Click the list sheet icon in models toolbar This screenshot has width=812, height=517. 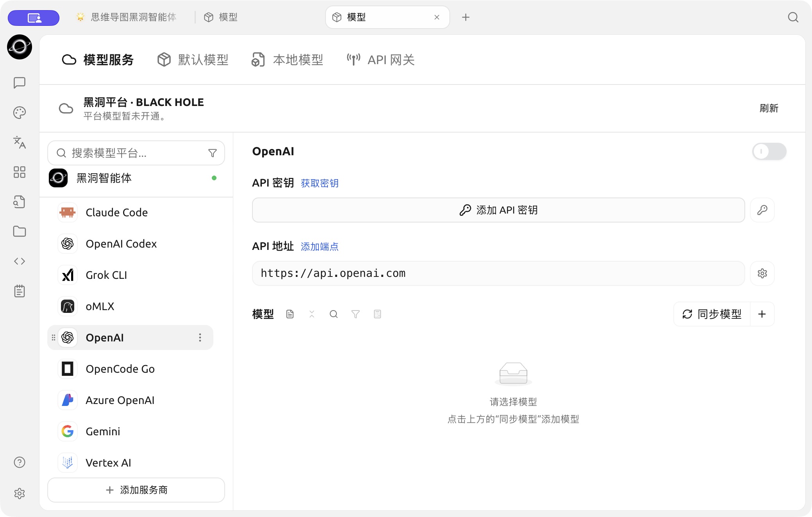pyautogui.click(x=377, y=314)
